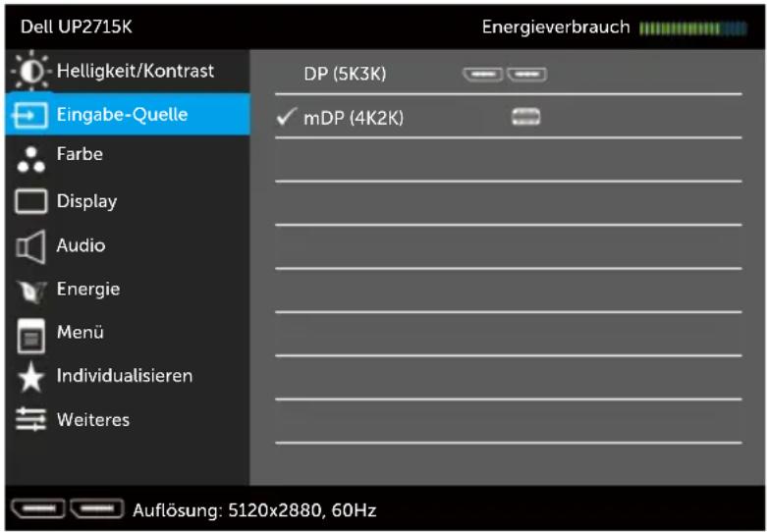Open the Weiteres menu entry
767x532 pixels.
click(x=128, y=419)
